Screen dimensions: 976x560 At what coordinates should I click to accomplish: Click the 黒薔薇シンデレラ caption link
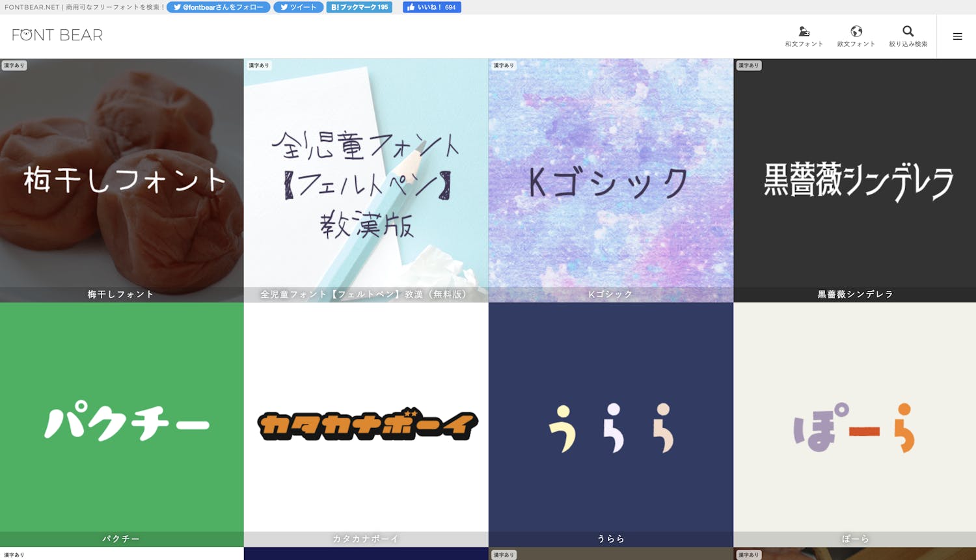855,295
